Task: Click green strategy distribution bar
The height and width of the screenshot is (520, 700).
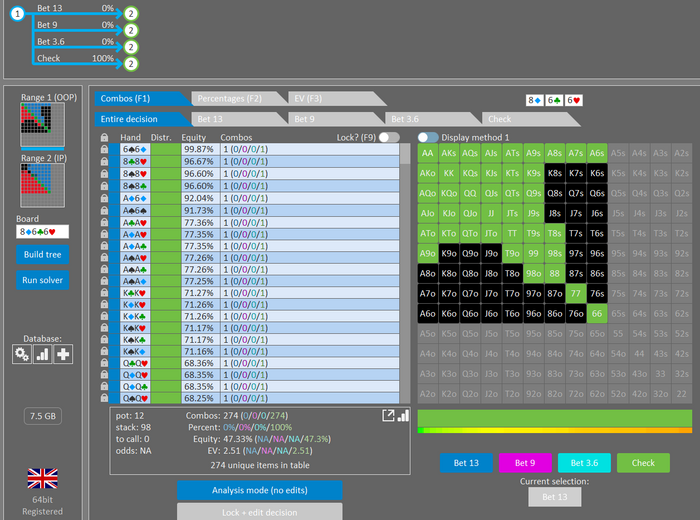Action: [555, 418]
